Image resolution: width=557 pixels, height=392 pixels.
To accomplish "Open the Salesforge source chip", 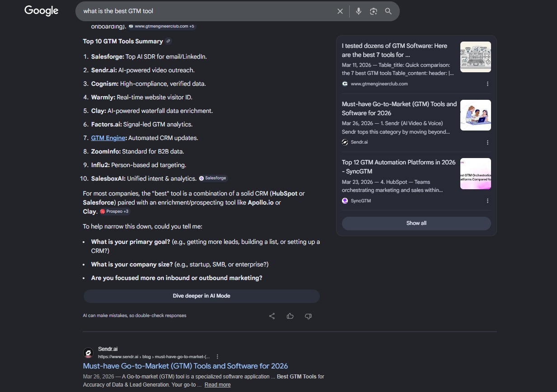I will [x=213, y=178].
